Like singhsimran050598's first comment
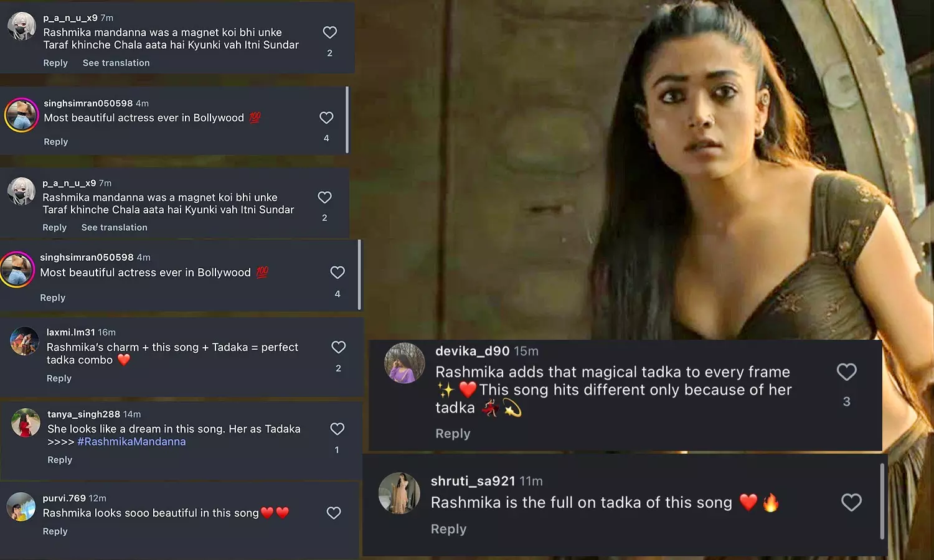Image resolution: width=934 pixels, height=560 pixels. (x=326, y=118)
